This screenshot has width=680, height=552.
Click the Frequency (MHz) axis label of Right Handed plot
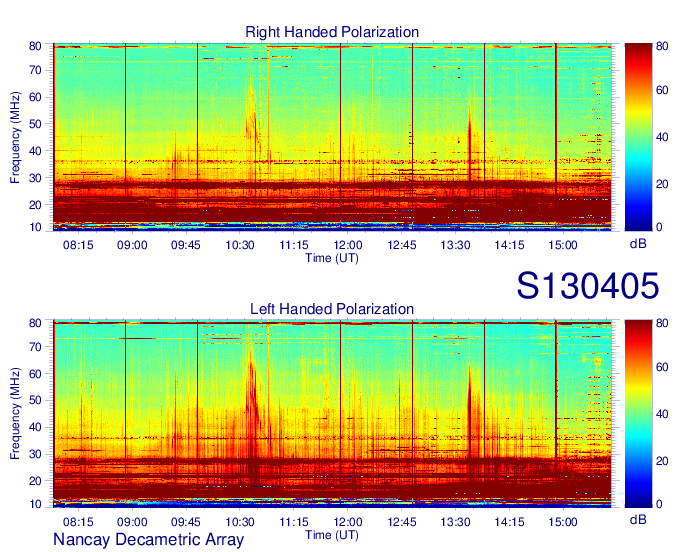point(15,137)
